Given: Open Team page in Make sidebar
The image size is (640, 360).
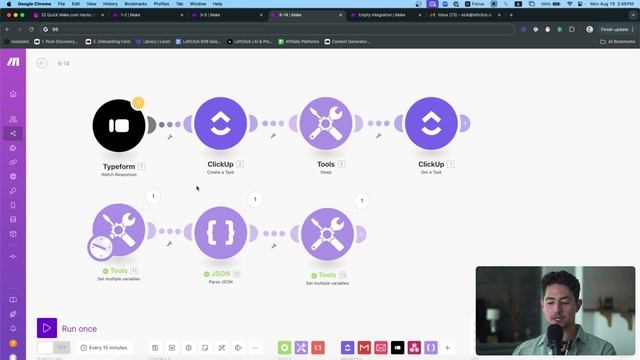Looking at the screenshot, I should pyautogui.click(x=13, y=119).
